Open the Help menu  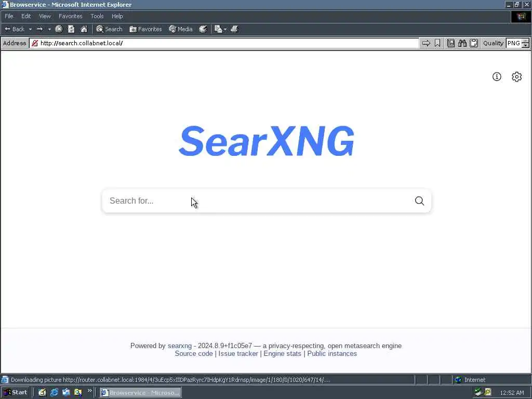click(x=117, y=16)
